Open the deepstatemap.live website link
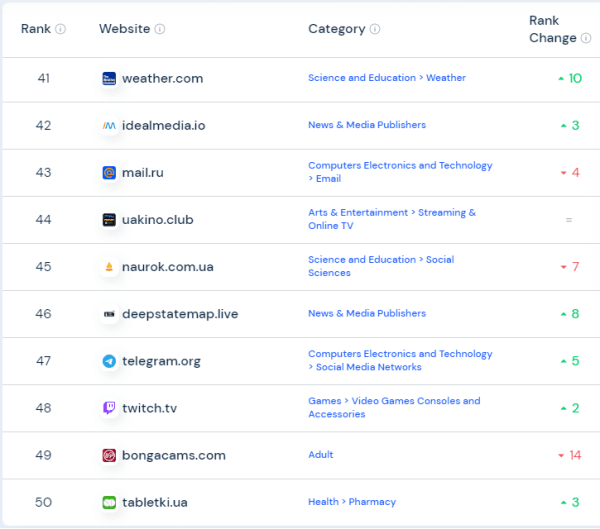Image resolution: width=600 pixels, height=529 pixels. (x=180, y=314)
